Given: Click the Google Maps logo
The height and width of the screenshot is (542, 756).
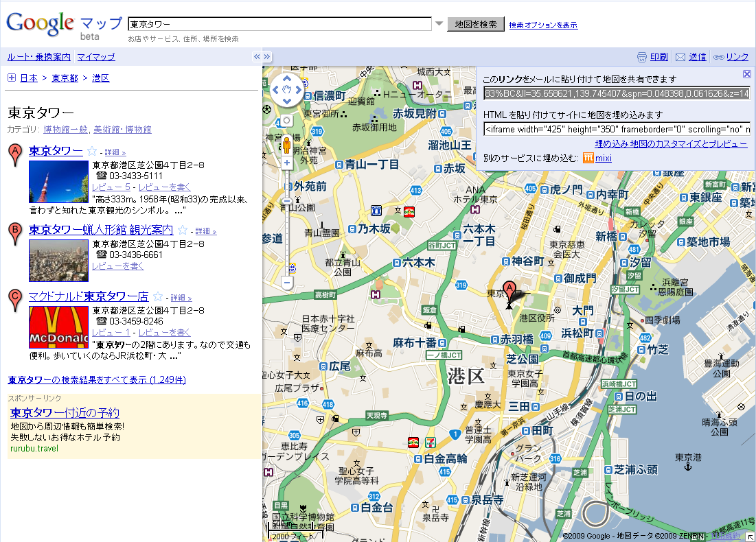Looking at the screenshot, I should tap(64, 25).
